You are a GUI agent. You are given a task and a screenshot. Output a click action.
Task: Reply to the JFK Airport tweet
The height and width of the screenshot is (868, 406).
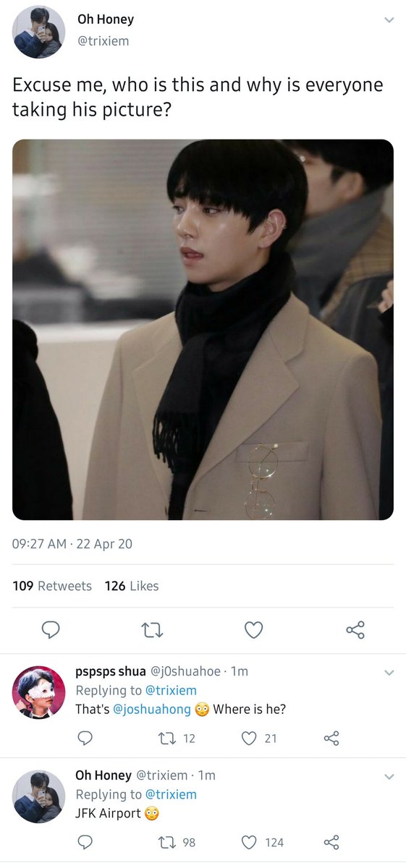pos(85,843)
